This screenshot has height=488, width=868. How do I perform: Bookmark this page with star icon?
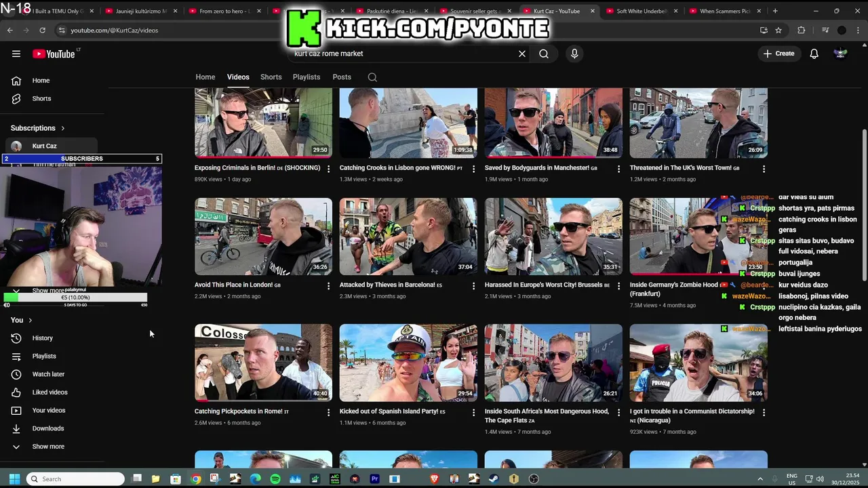tap(778, 30)
